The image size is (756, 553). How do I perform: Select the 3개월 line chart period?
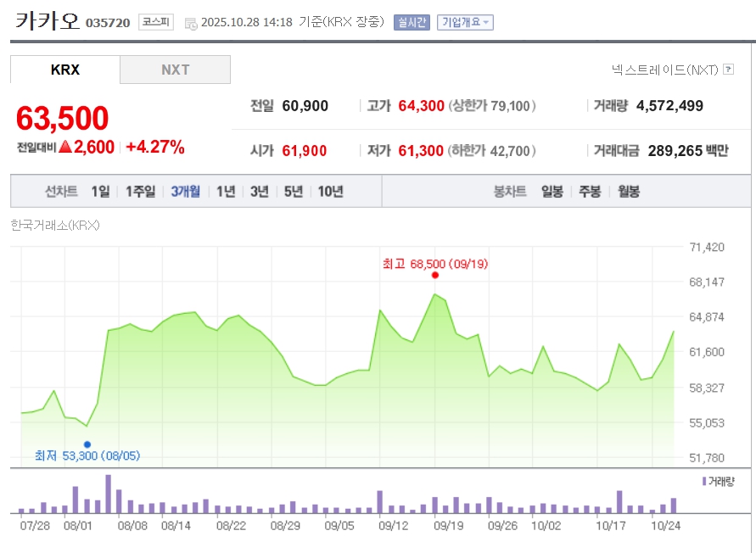point(185,192)
